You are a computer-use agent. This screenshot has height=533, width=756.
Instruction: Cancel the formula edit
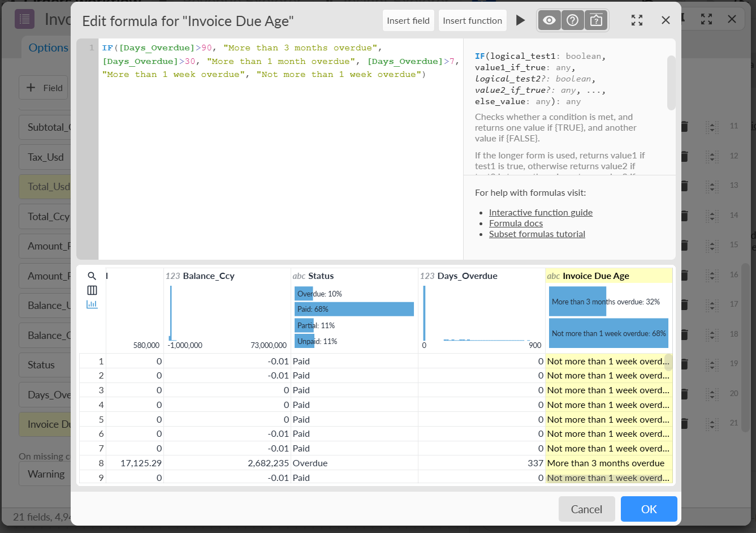click(586, 509)
